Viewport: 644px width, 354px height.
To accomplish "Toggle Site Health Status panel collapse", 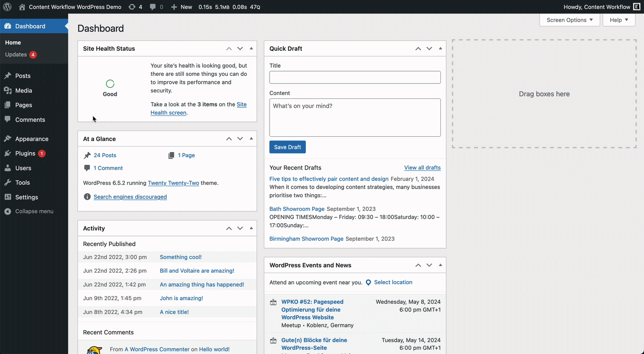I will click(251, 49).
